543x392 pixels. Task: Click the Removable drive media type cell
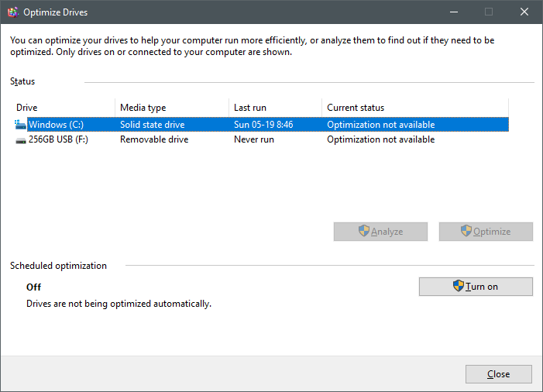tap(154, 140)
